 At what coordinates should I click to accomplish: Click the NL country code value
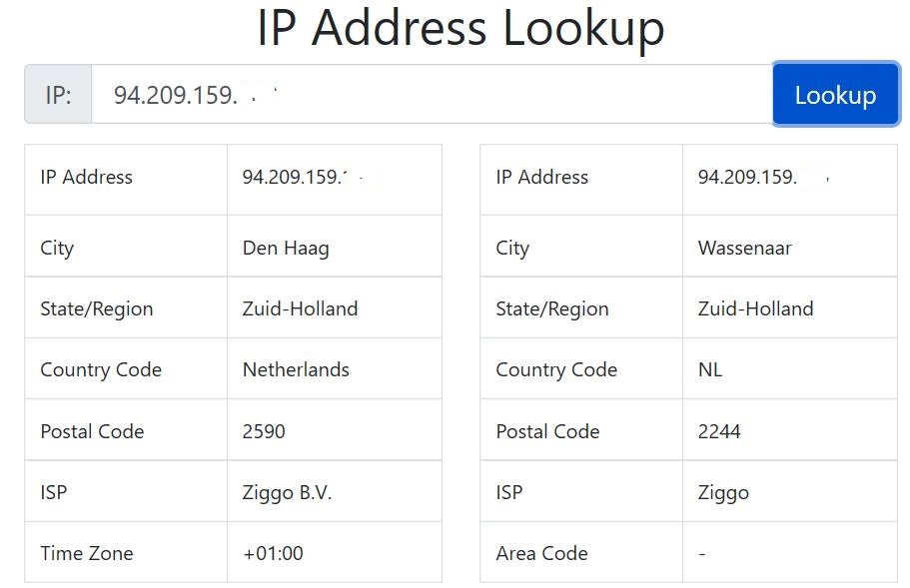click(710, 369)
